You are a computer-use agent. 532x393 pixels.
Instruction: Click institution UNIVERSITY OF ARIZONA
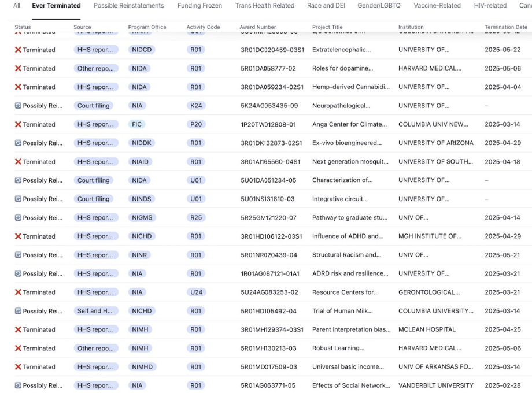435,143
